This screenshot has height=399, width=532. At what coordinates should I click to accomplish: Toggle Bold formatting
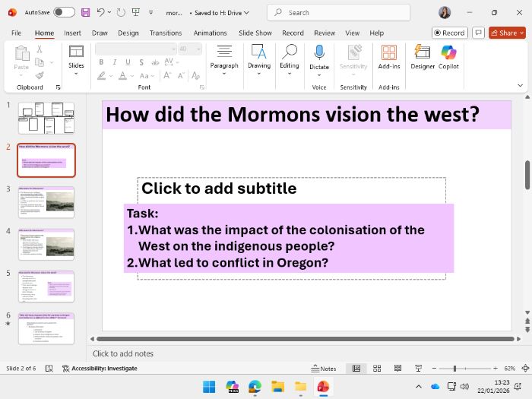click(x=101, y=62)
